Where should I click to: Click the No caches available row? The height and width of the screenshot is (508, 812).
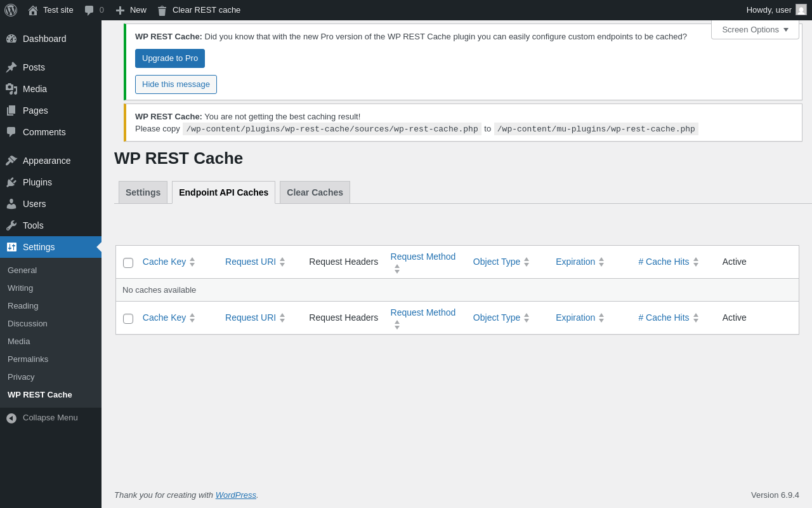pos(457,290)
